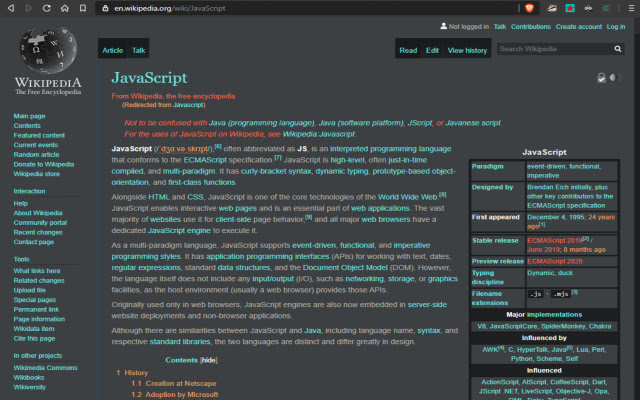The image size is (640, 400).
Task: Open Recent changes link
Action: point(38,232)
